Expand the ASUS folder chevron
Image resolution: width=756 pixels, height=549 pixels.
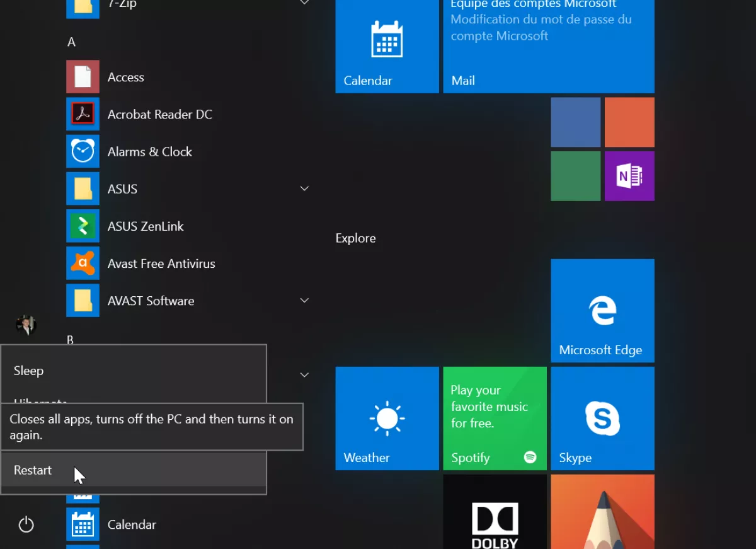click(304, 188)
